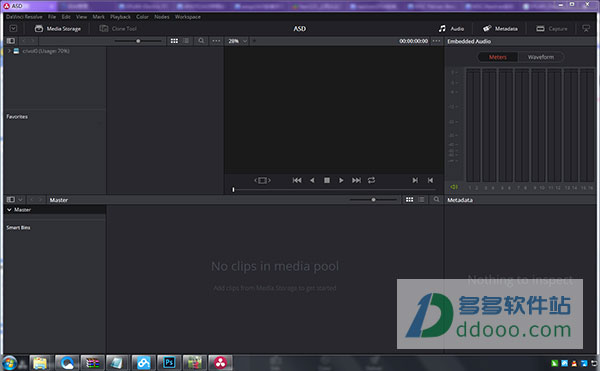Jump to first frame in viewer
The width and height of the screenshot is (600, 371).
point(297,180)
